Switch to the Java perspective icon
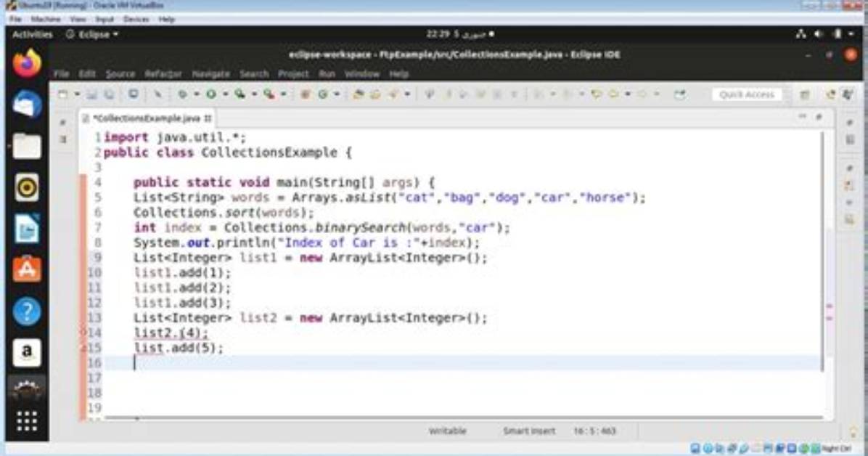Viewport: 868px width, 456px height. pyautogui.click(x=830, y=94)
